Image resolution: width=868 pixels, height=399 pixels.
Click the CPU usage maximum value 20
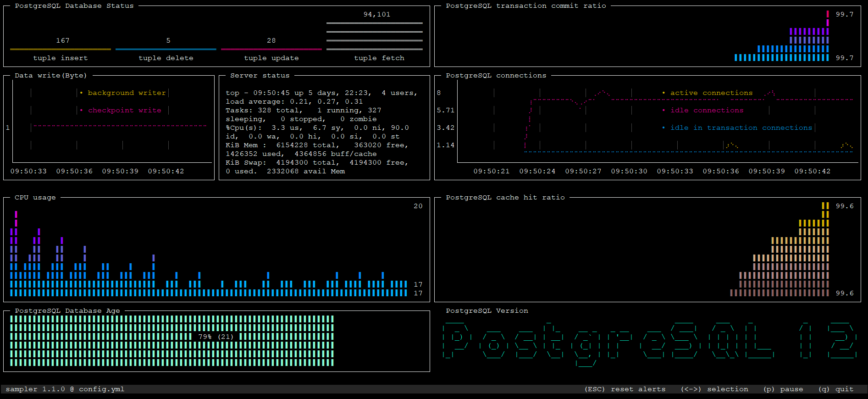(x=418, y=206)
